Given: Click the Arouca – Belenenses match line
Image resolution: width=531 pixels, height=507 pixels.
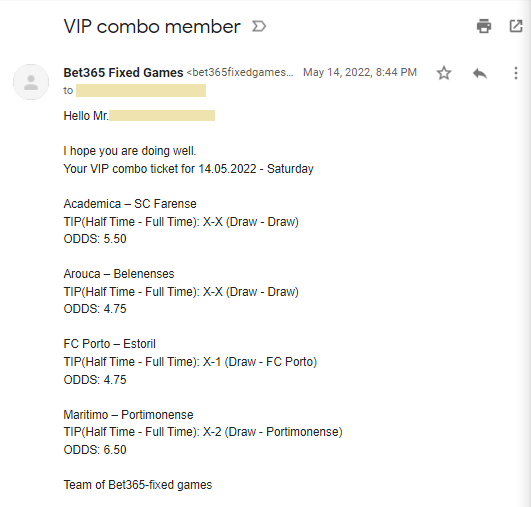Looking at the screenshot, I should coord(119,274).
